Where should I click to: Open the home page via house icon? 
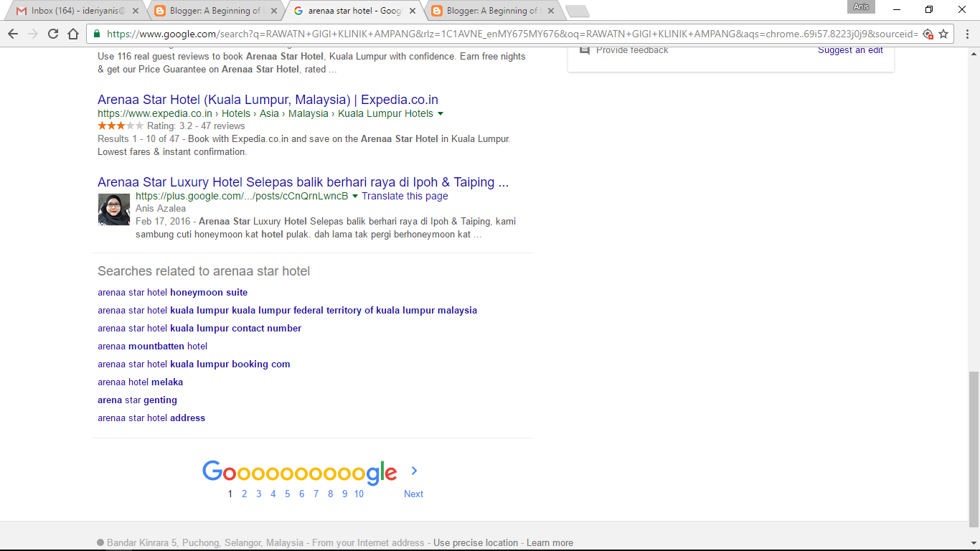[x=73, y=34]
